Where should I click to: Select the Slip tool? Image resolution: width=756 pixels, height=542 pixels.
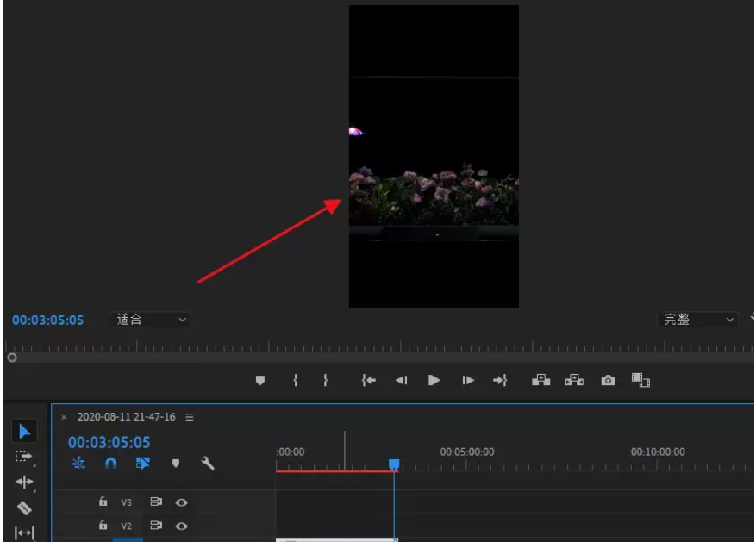[24, 533]
